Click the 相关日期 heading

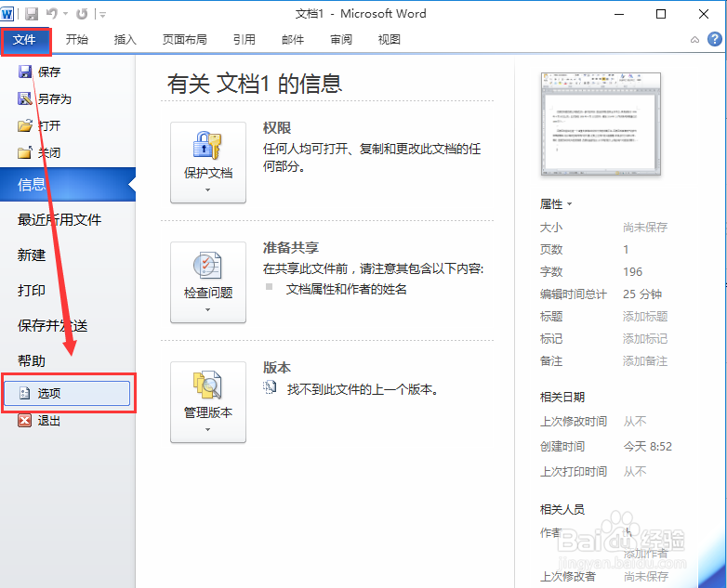pos(562,397)
